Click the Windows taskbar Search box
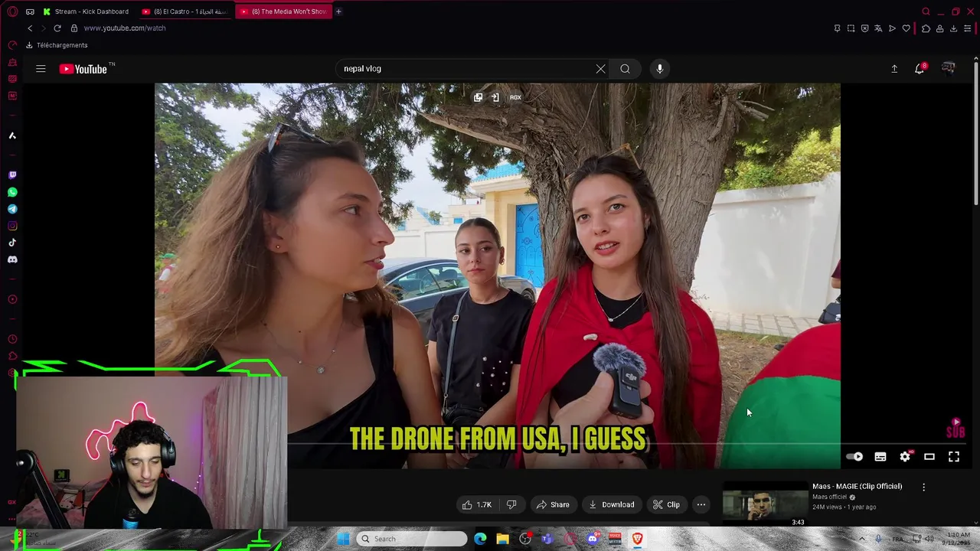Image resolution: width=980 pixels, height=551 pixels. [412, 539]
